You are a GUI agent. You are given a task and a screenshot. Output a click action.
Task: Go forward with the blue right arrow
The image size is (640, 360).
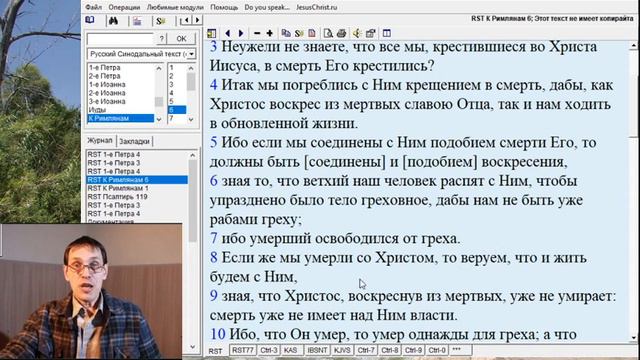pos(241,33)
